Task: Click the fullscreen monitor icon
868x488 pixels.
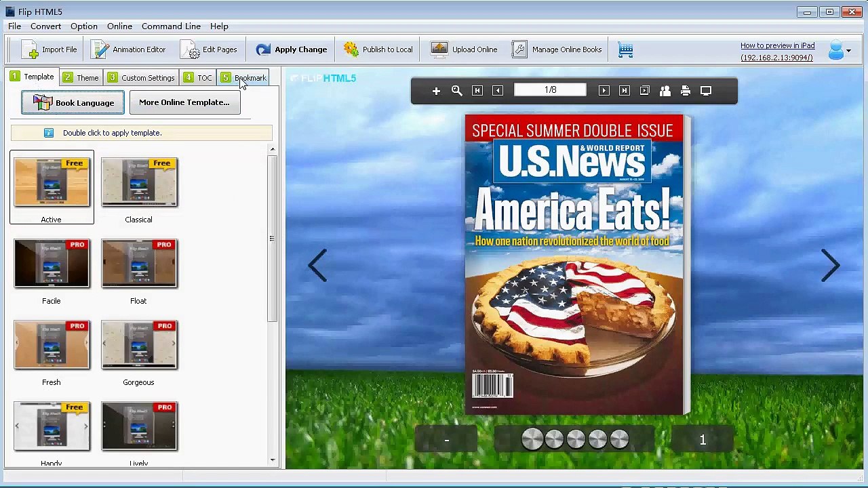Action: click(x=706, y=91)
